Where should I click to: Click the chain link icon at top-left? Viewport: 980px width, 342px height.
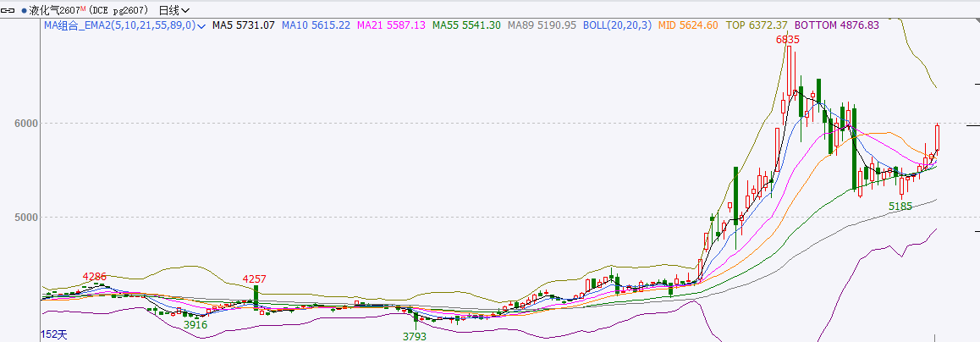[x=9, y=11]
